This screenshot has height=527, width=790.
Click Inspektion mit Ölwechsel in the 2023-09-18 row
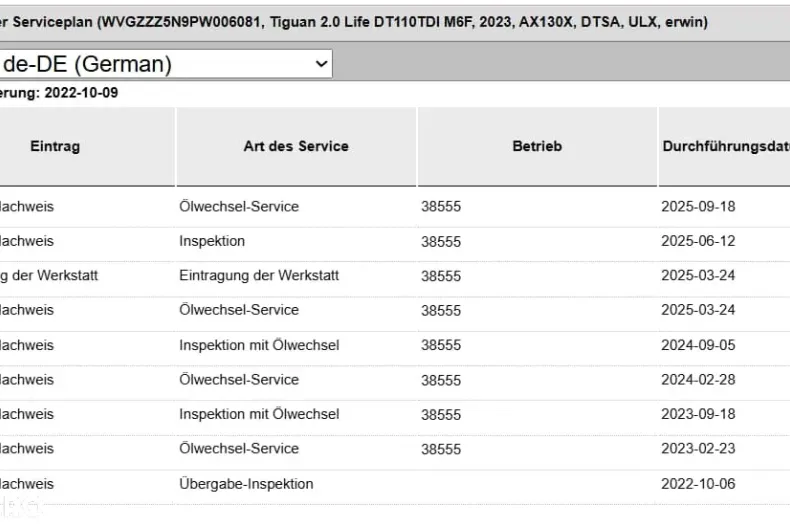click(259, 414)
